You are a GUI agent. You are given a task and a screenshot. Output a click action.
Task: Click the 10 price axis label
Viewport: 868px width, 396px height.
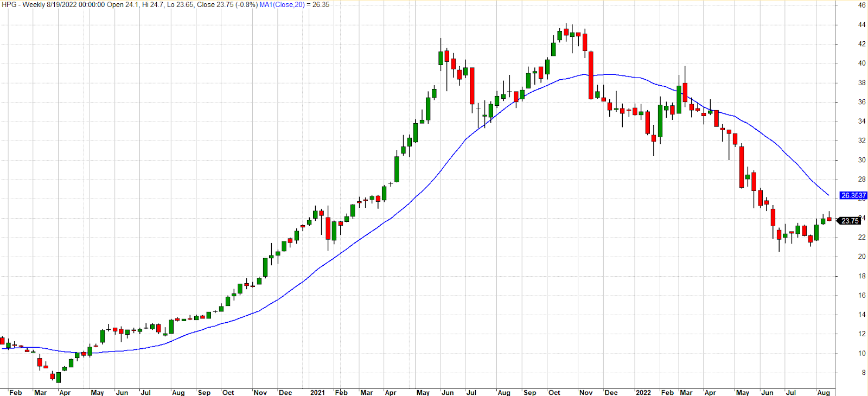(x=862, y=354)
